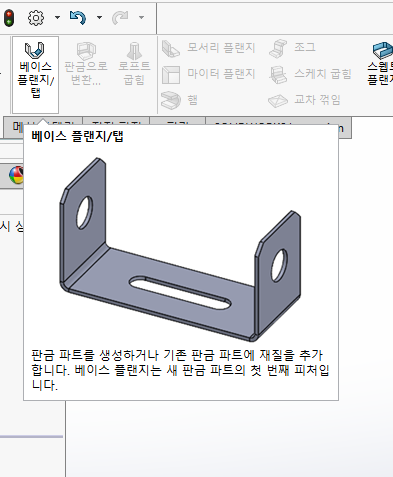393x477 pixels.
Task: Select the Cross-Break (교차 꺾임) tool
Action: pos(304,100)
